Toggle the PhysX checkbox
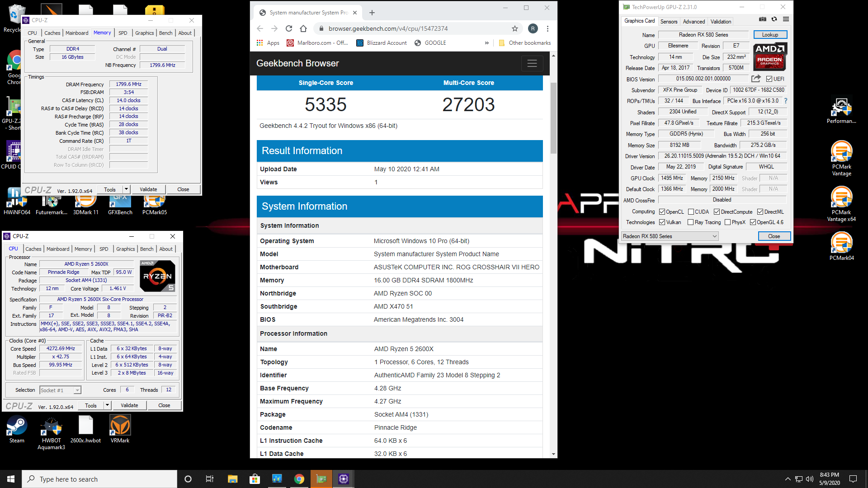 pos(727,222)
